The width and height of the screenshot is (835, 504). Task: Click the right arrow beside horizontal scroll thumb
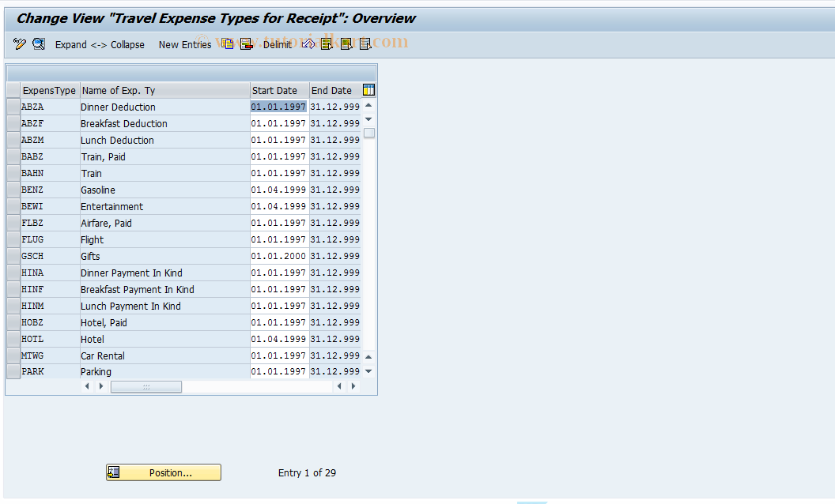coord(101,386)
